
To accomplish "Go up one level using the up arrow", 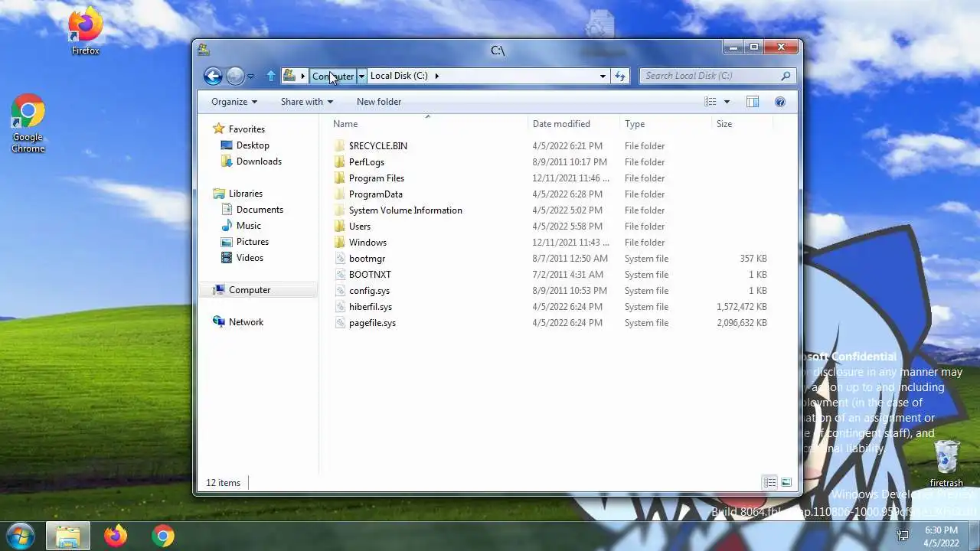I will coord(270,76).
